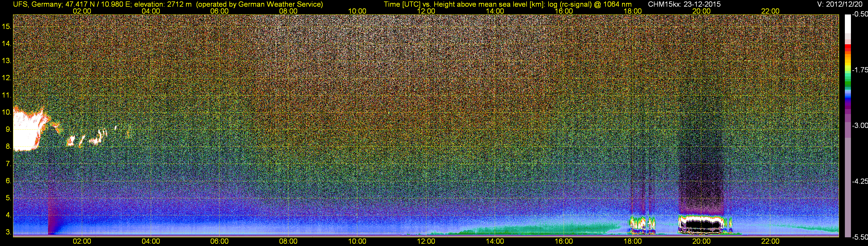Click the height axis label '12.'
Image resolution: width=868 pixels, height=246 pixels.
[7, 78]
